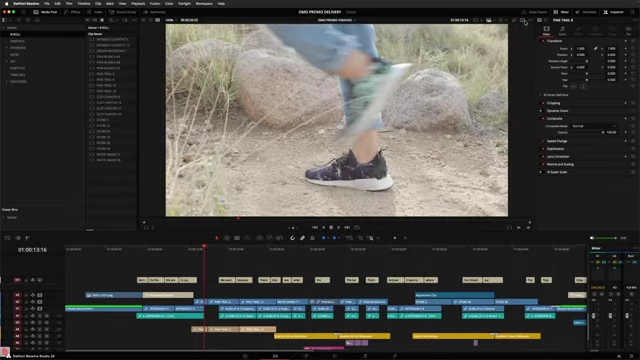
Task: Click Flip horizontal icon
Action: point(574,87)
